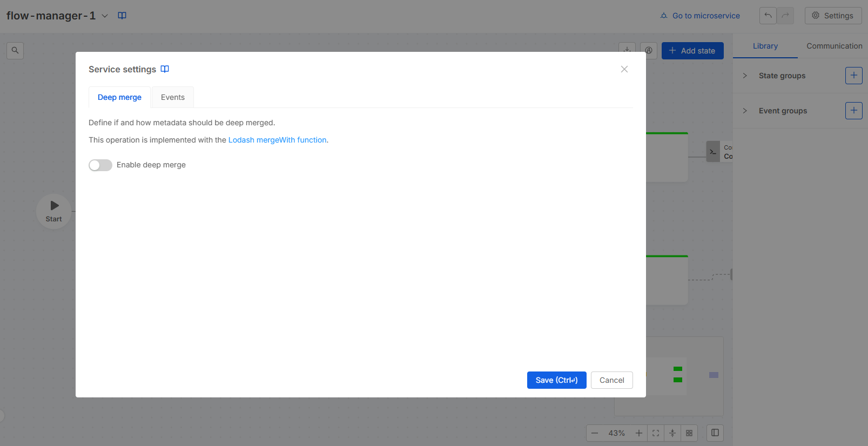Click the Event groups label
868x446 pixels.
click(x=783, y=111)
